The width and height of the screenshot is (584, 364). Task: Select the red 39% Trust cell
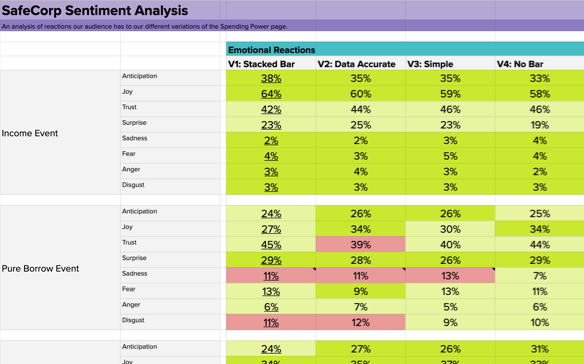tap(361, 244)
